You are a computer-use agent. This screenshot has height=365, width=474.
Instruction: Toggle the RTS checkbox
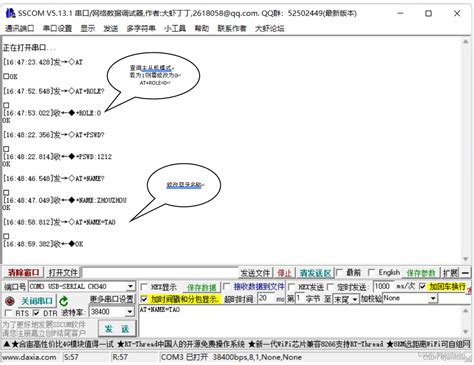click(9, 313)
